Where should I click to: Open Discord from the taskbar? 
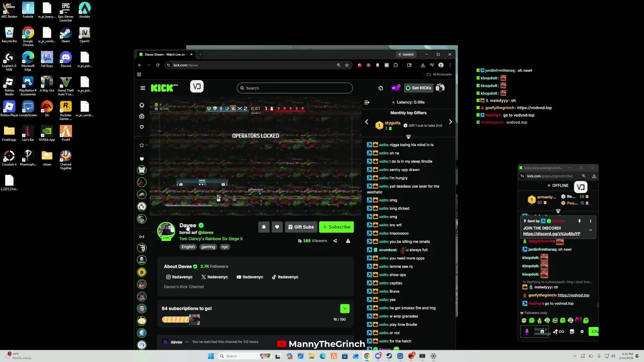(x=378, y=356)
